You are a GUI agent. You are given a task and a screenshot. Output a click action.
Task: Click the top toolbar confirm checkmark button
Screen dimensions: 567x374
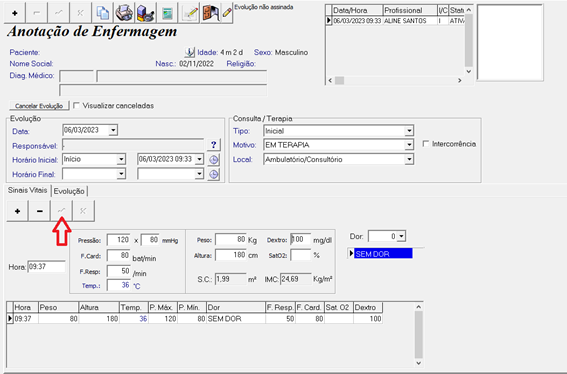(x=59, y=13)
